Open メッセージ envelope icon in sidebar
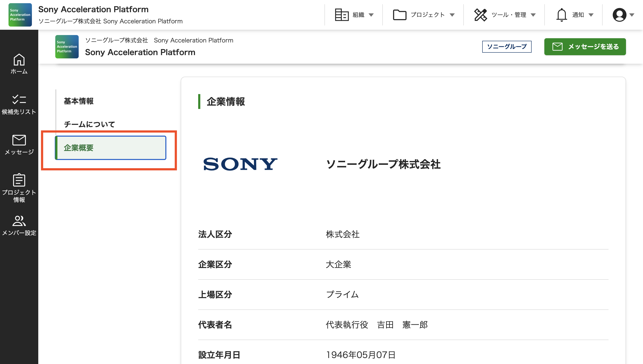The width and height of the screenshot is (643, 364). (x=19, y=140)
